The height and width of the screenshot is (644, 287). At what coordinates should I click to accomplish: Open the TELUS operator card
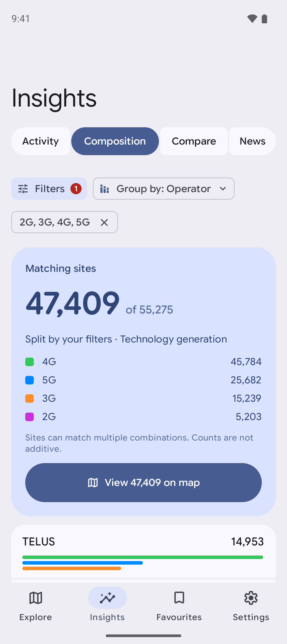[143, 551]
